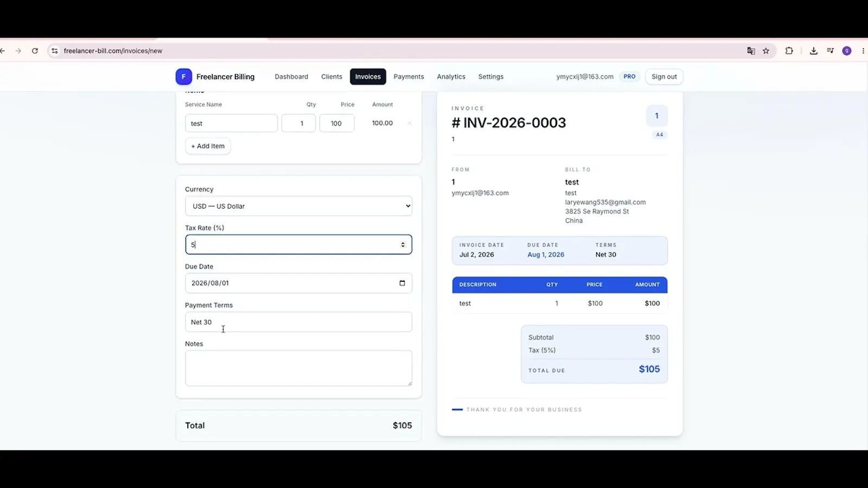Open the Chrome profile avatar
The height and width of the screenshot is (488, 868).
(x=847, y=51)
